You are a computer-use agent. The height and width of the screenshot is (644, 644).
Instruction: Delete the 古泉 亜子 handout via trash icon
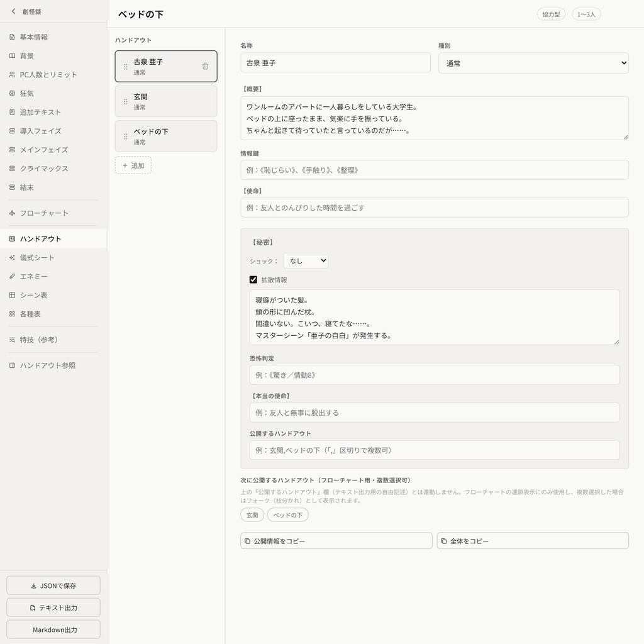coord(206,66)
